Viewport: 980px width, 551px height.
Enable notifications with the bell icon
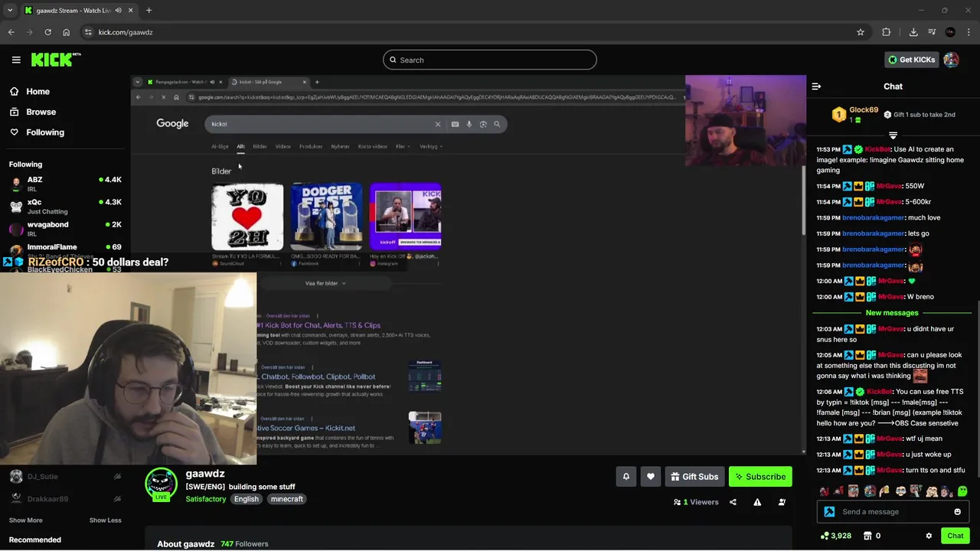626,477
